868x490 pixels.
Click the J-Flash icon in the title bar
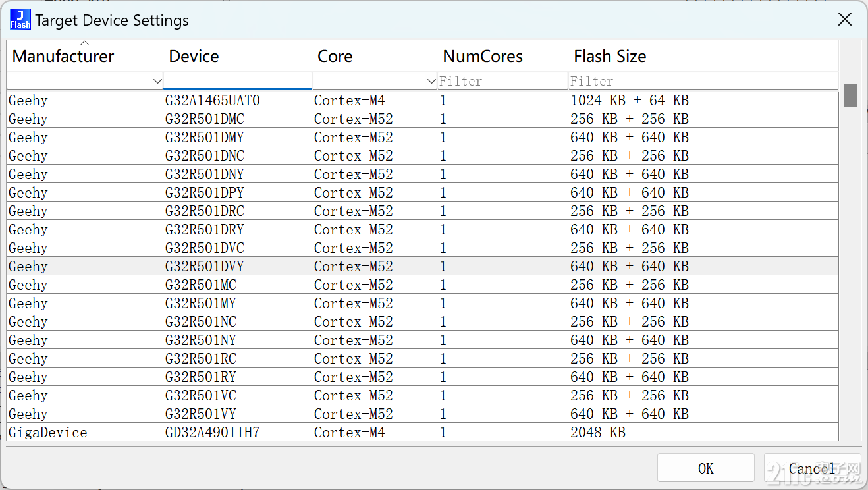pos(20,19)
